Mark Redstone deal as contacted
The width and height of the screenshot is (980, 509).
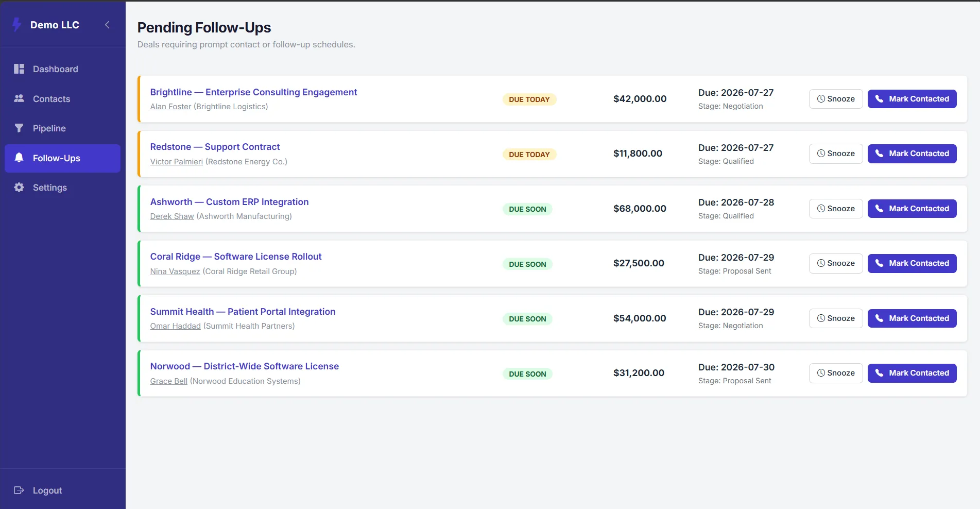tap(912, 154)
